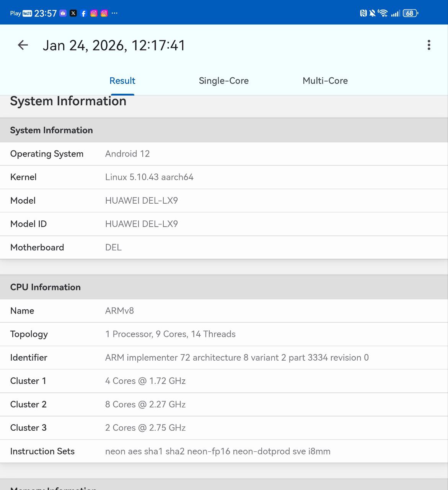Tap the Operating System Android 12 row
The width and height of the screenshot is (448, 490).
pos(224,154)
